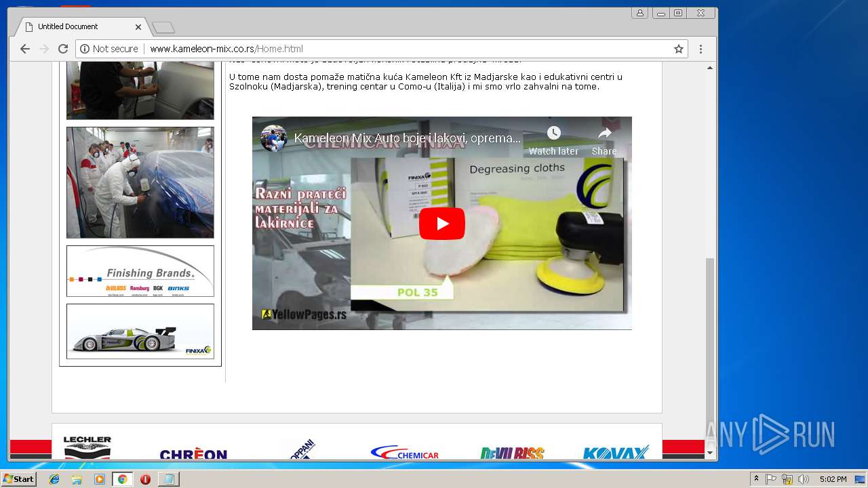
Task: Open the top car workshop photo
Action: (x=140, y=90)
